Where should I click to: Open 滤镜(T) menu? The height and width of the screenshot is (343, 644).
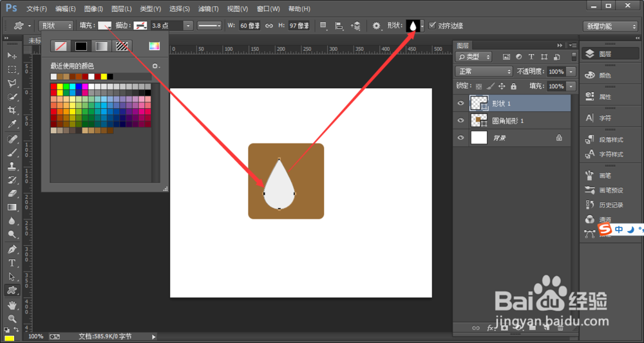208,8
